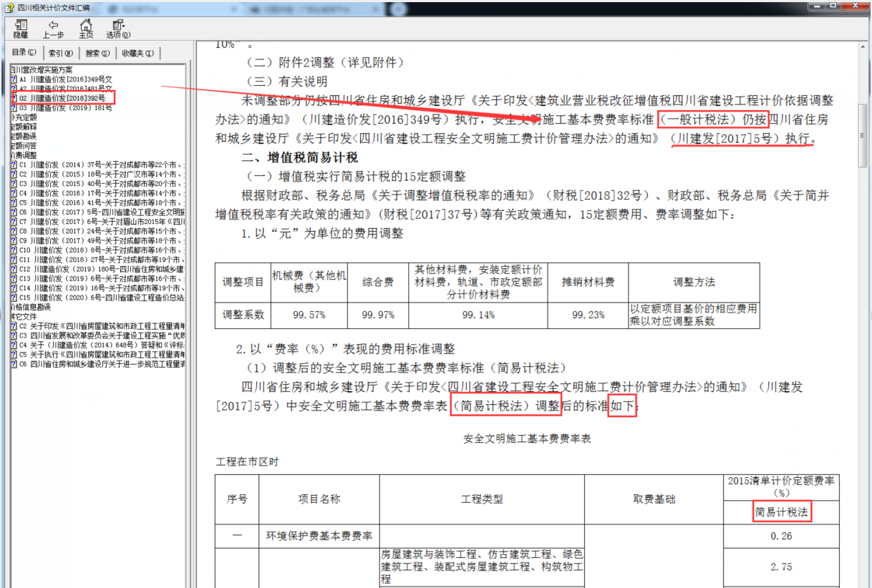Open topic C12 川建造价发(2019)180号

(x=102, y=269)
